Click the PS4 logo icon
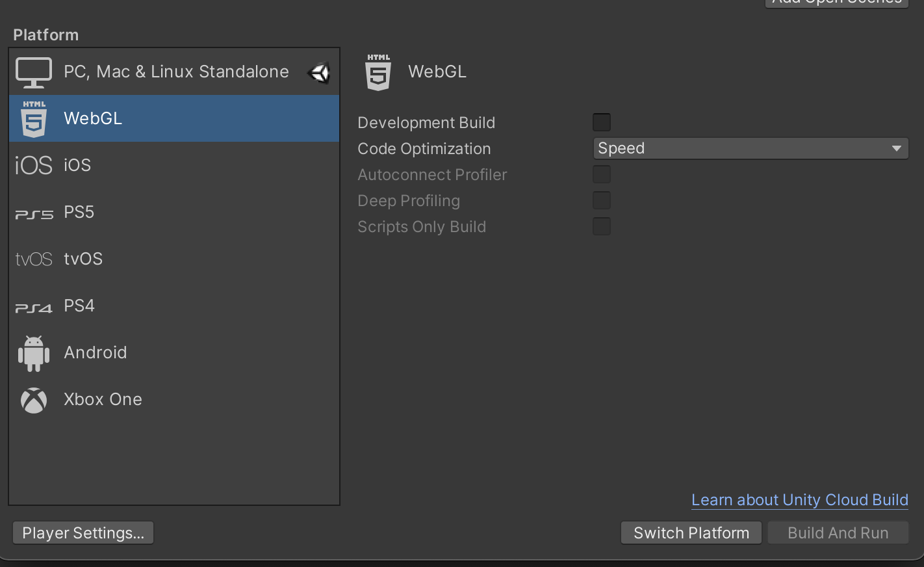Image resolution: width=924 pixels, height=567 pixels. pos(34,308)
